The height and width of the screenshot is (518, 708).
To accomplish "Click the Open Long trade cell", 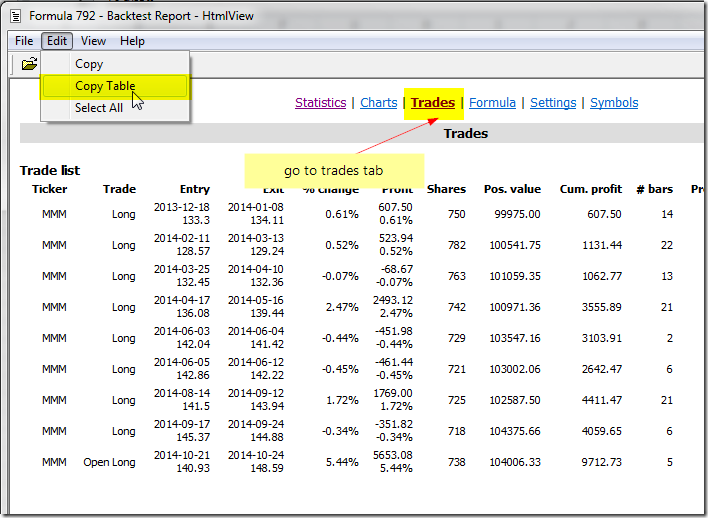I will pyautogui.click(x=110, y=462).
